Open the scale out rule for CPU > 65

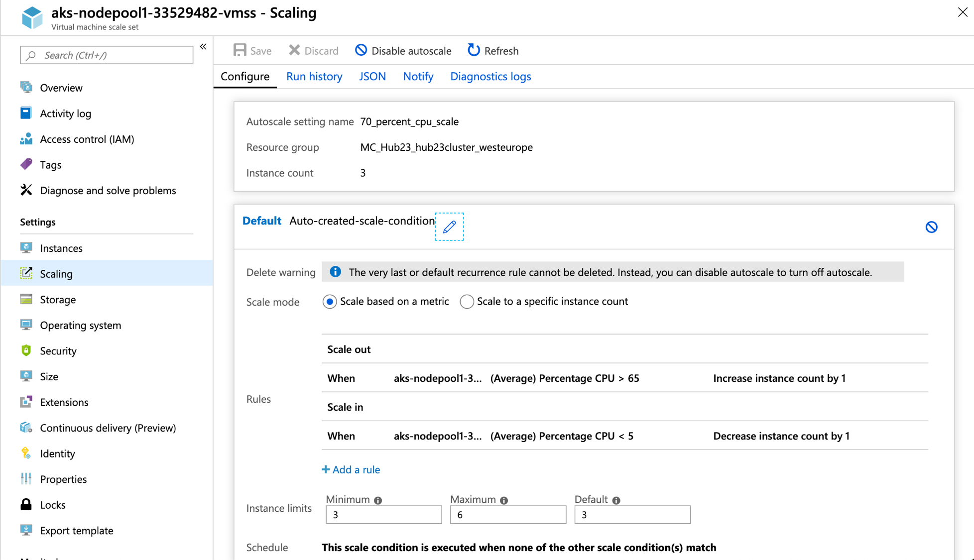tap(625, 378)
